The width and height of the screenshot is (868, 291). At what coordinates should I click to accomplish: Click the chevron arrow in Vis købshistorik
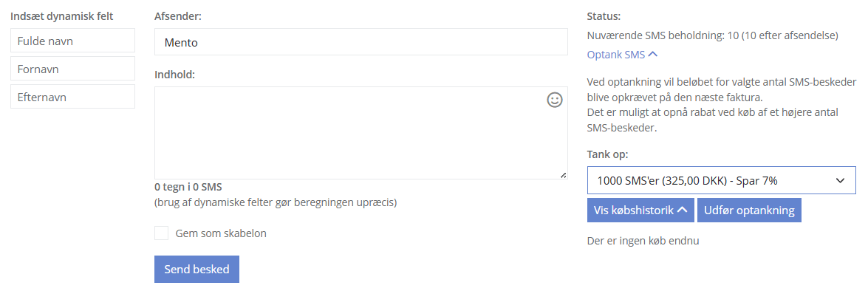pos(682,210)
